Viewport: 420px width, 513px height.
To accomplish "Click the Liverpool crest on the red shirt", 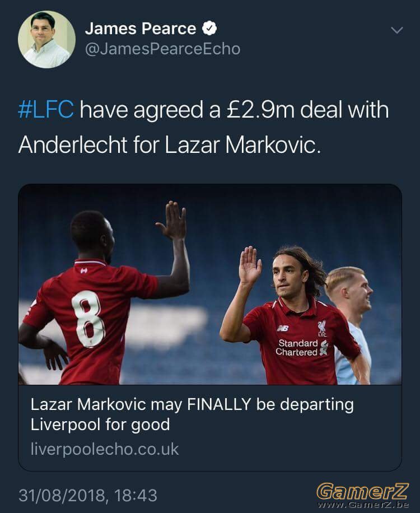I will tap(322, 328).
